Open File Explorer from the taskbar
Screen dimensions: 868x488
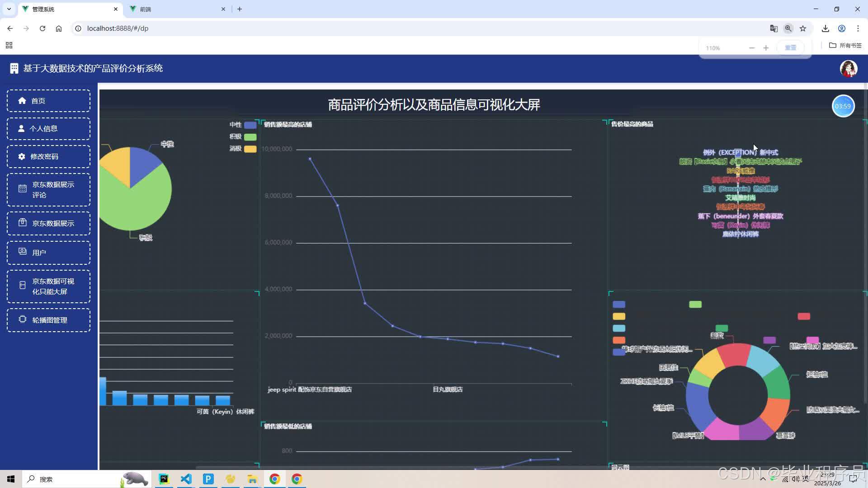(x=252, y=479)
